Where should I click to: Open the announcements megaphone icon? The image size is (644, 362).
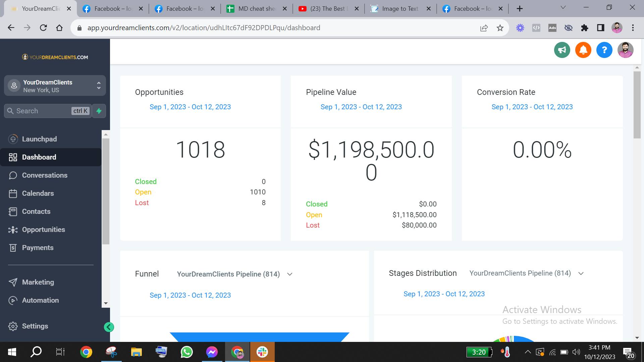coord(562,50)
